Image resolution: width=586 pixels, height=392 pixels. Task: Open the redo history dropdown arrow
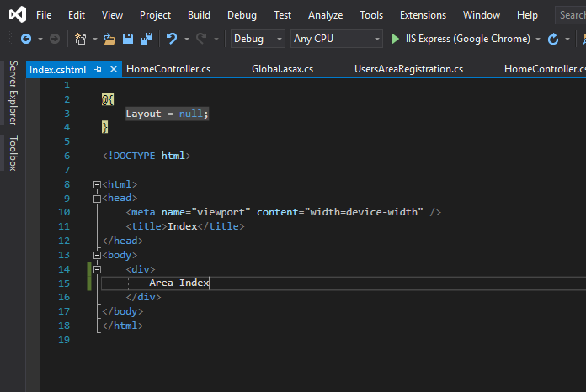point(216,39)
